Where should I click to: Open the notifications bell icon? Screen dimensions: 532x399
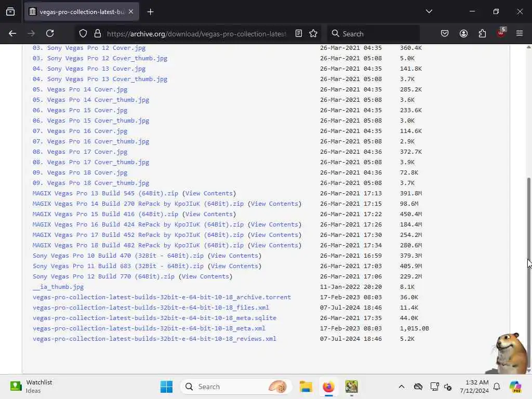[496, 387]
